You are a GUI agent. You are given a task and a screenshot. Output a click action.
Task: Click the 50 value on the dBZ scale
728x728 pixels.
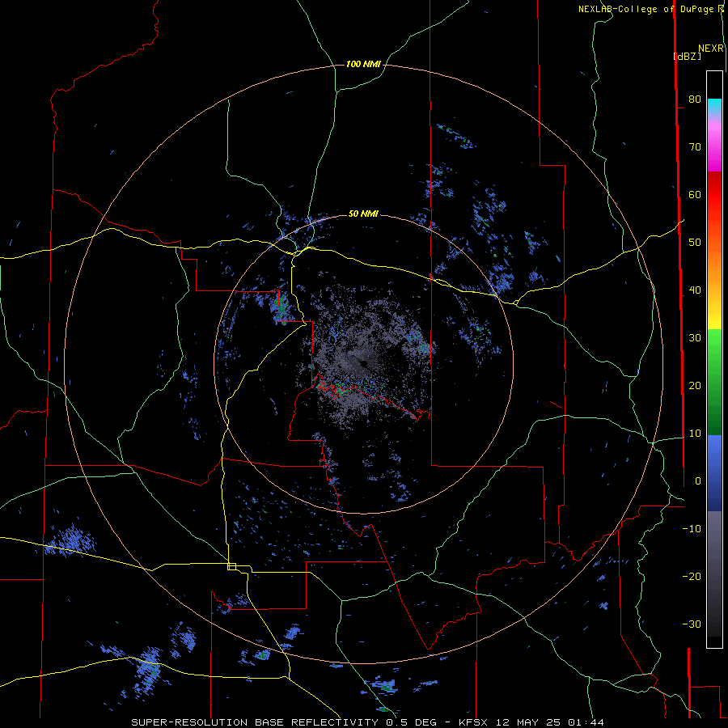point(695,243)
